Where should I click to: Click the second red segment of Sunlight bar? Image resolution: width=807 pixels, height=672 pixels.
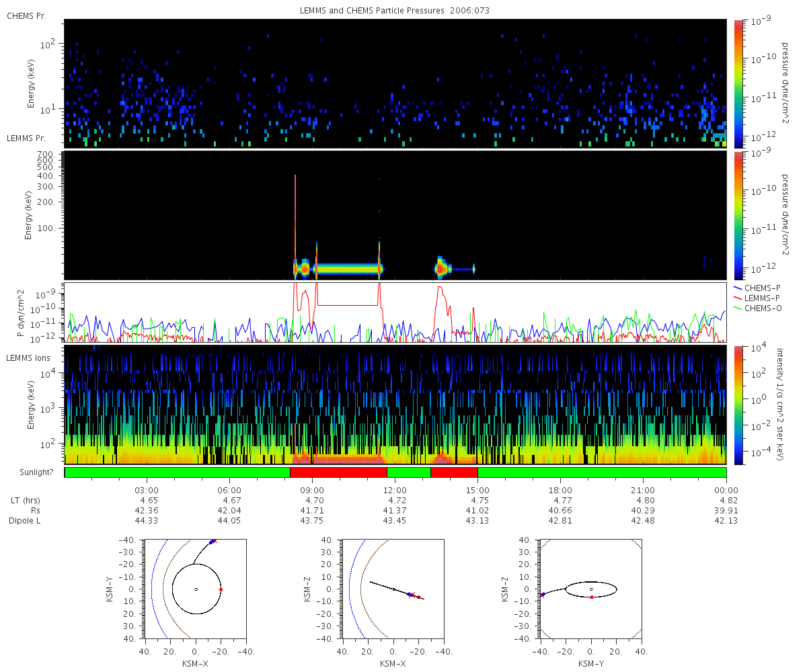454,472
